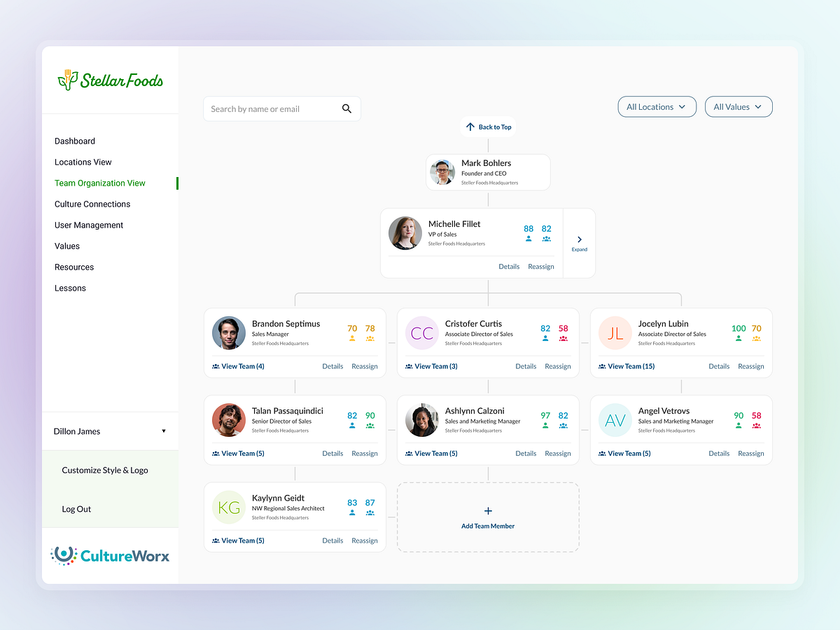Click Customize Style & Logo
Screen dimensions: 840x630
click(104, 470)
